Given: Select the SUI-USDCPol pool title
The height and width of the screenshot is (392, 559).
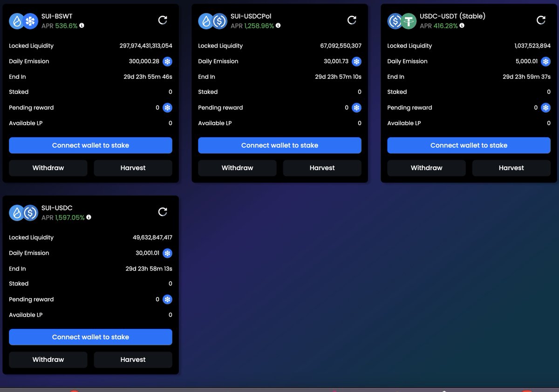Looking at the screenshot, I should click(251, 16).
